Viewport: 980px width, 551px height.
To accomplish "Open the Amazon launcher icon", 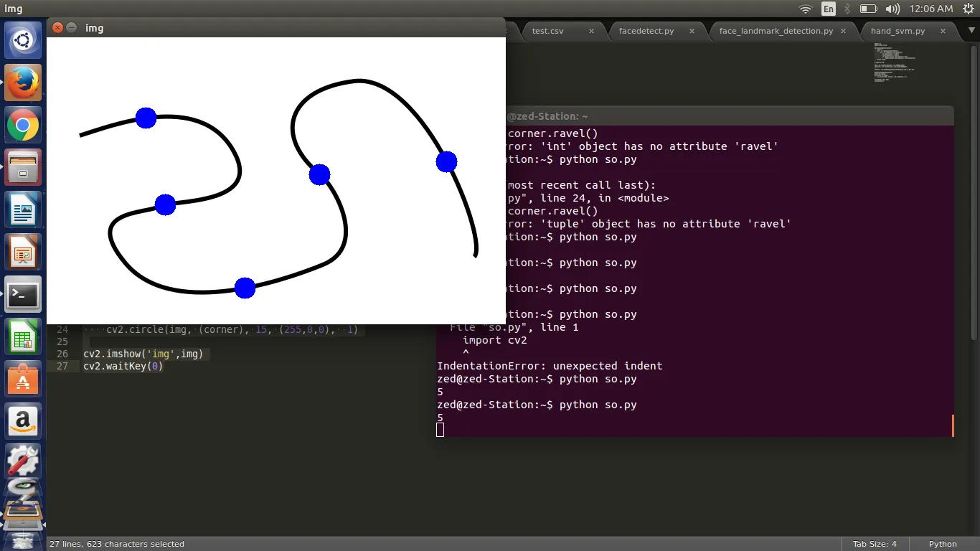I will click(23, 421).
